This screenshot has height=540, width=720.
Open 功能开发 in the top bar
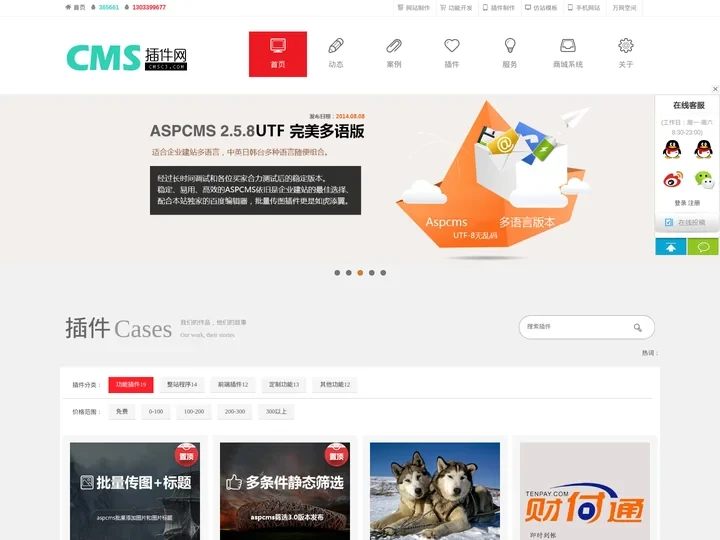(456, 8)
